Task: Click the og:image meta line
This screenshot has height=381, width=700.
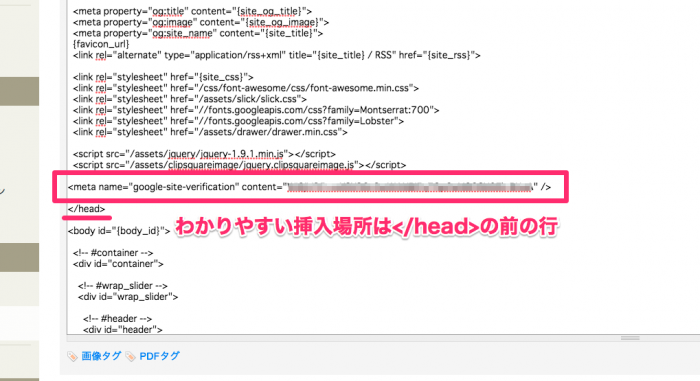Action: [x=201, y=22]
